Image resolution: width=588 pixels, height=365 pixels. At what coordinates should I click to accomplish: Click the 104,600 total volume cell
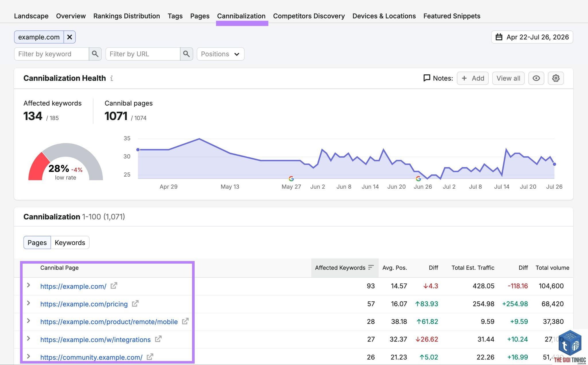coord(551,286)
